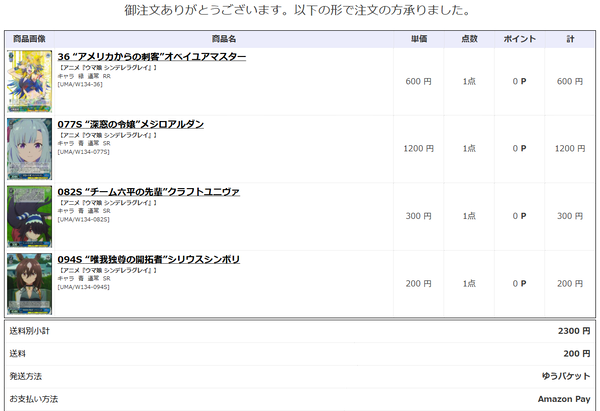Click the 発送方法 label
This screenshot has width=600, height=411.
[x=25, y=376]
